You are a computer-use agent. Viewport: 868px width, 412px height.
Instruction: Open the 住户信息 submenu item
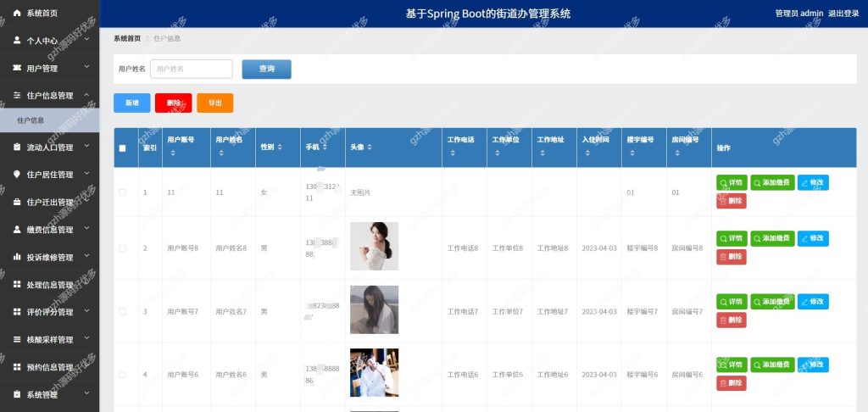50,120
